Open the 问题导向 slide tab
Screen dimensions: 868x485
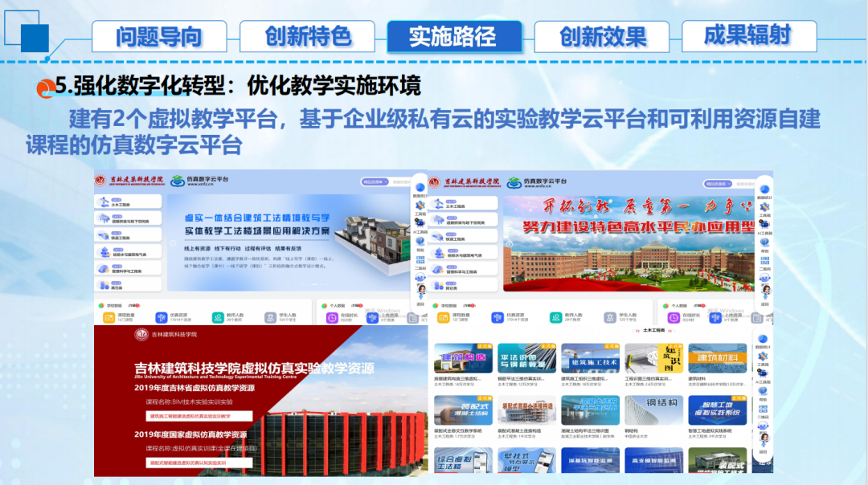pyautogui.click(x=159, y=36)
